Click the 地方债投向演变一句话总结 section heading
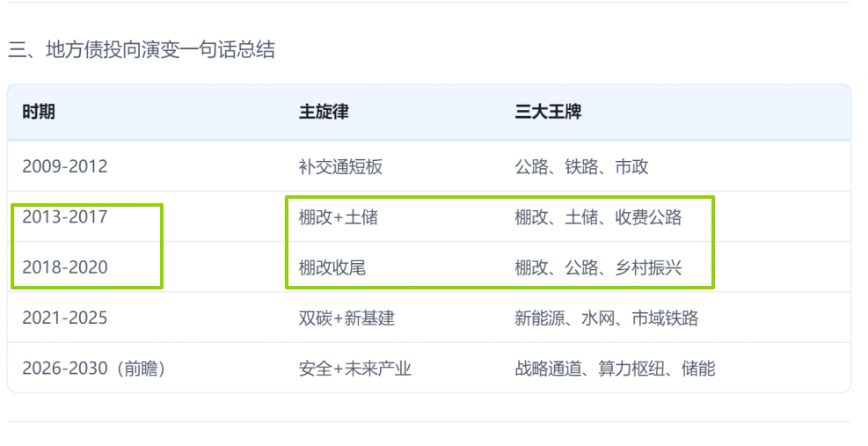Viewport: 868px width, 446px height. coord(142,50)
